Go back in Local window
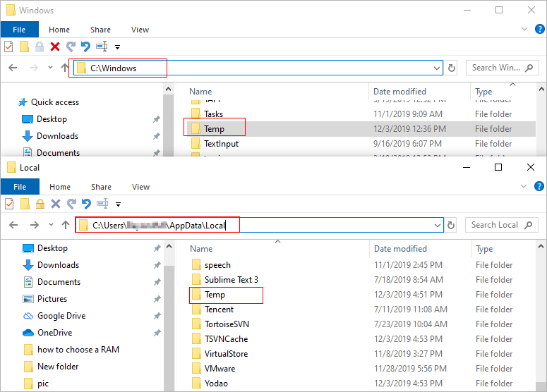Viewport: 547px width, 392px height. pos(13,225)
